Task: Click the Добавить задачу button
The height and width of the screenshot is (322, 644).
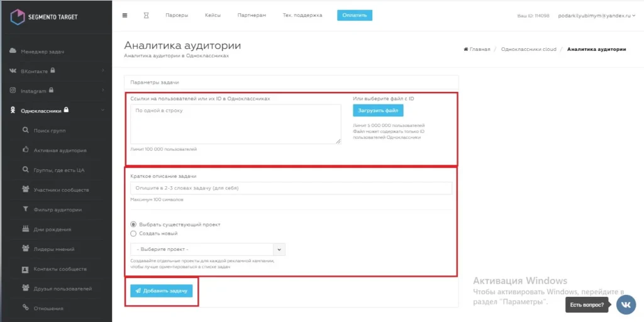Action: pyautogui.click(x=161, y=291)
